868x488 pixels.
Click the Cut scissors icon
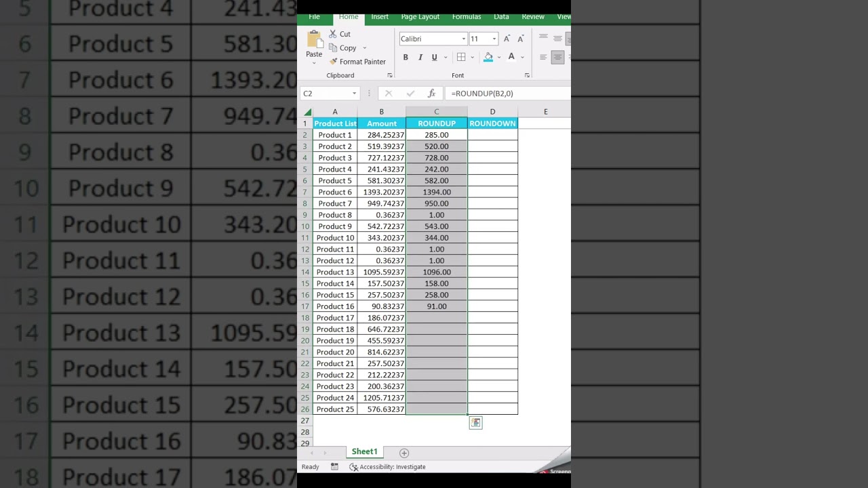click(333, 34)
